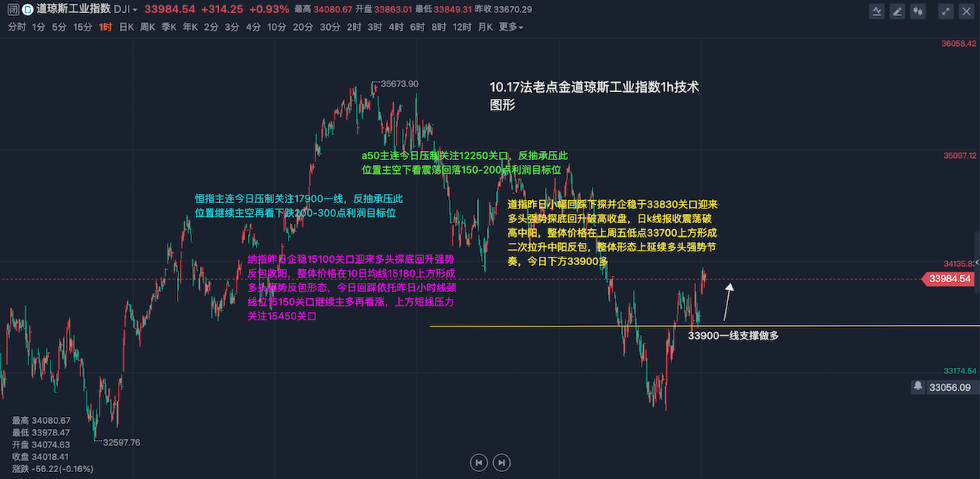980x479 pixels.
Task: Expand the chart to fullscreen
Action: [946, 11]
